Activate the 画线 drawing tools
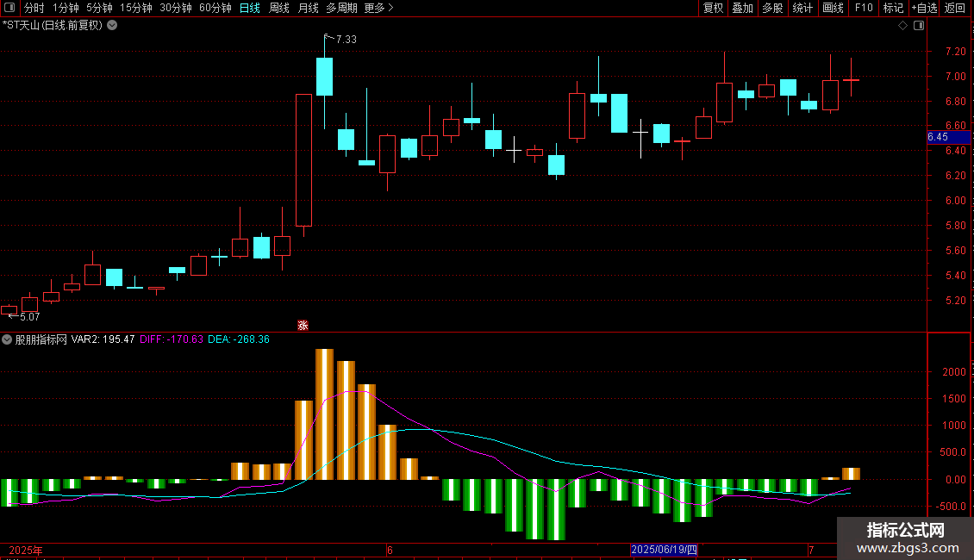 [833, 8]
